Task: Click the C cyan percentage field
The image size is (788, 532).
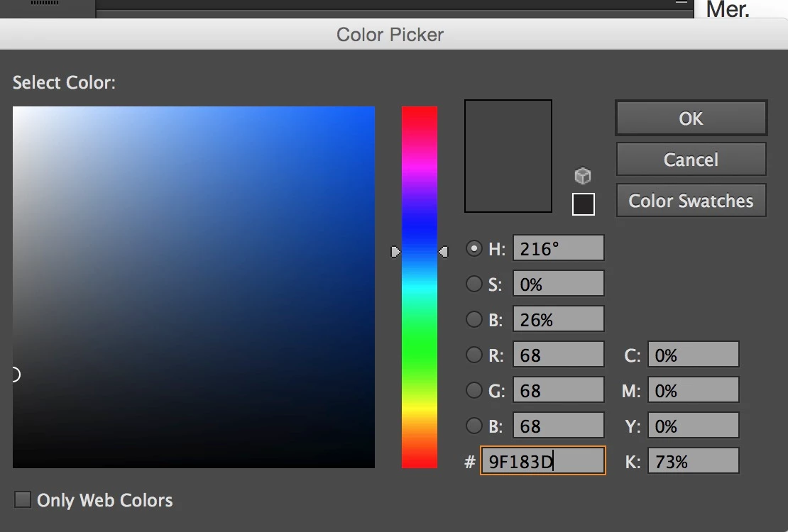Action: (693, 355)
